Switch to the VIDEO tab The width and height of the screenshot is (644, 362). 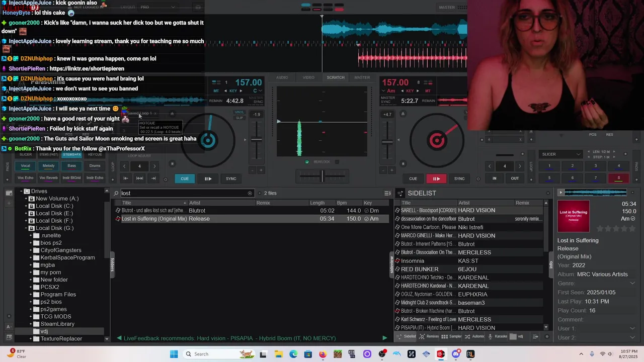tap(308, 77)
